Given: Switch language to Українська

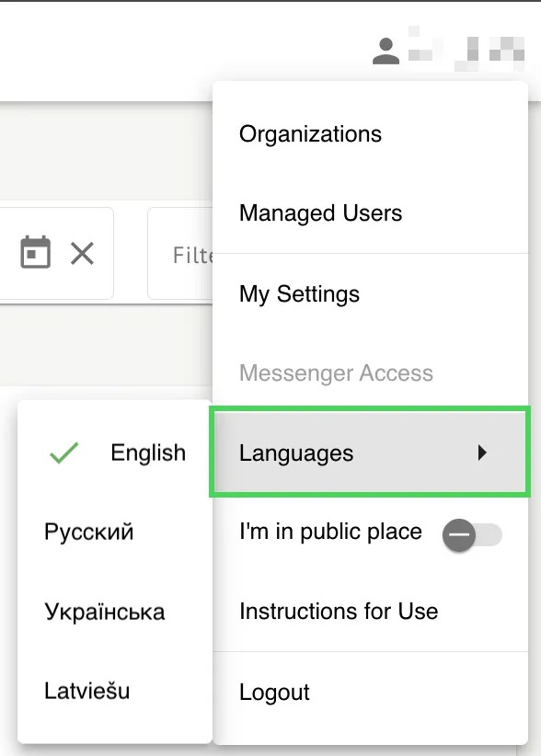Looking at the screenshot, I should coord(115,612).
